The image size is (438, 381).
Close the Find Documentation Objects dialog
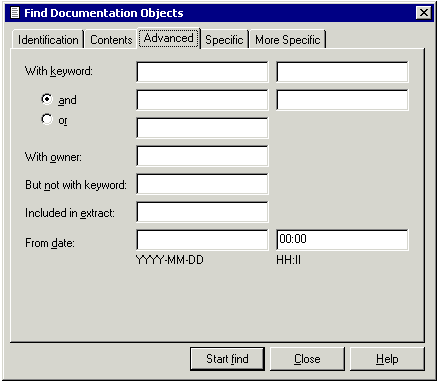(424, 13)
